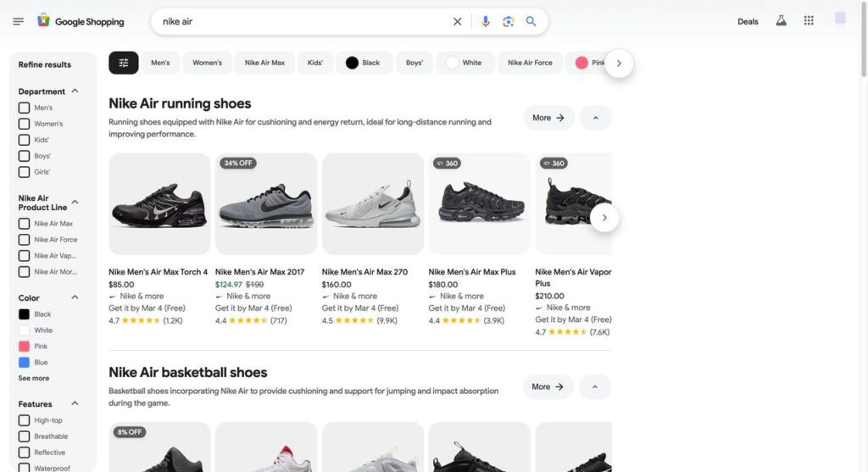Open the filters slider button
The width and height of the screenshot is (868, 472).
124,63
